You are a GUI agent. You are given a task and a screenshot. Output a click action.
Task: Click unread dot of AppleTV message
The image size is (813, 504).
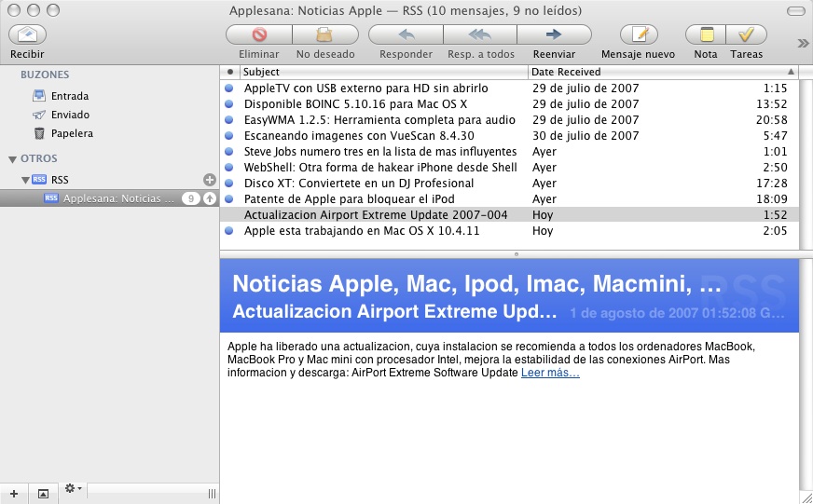tap(228, 89)
